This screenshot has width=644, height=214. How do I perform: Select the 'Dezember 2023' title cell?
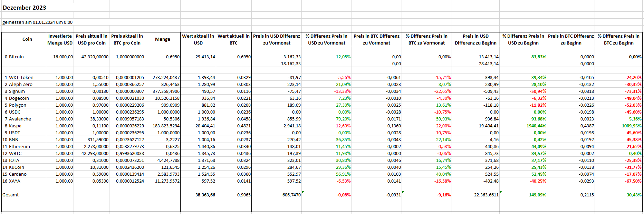tap(24, 8)
